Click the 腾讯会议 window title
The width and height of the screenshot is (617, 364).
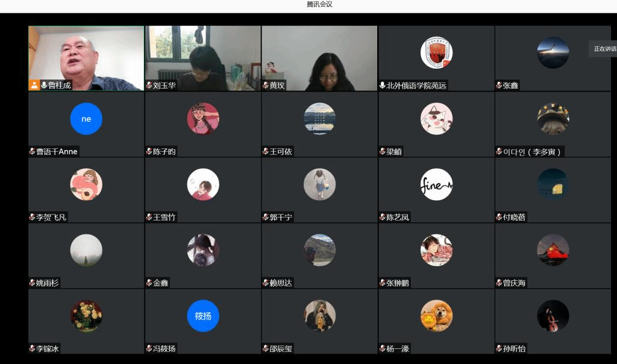pos(319,4)
